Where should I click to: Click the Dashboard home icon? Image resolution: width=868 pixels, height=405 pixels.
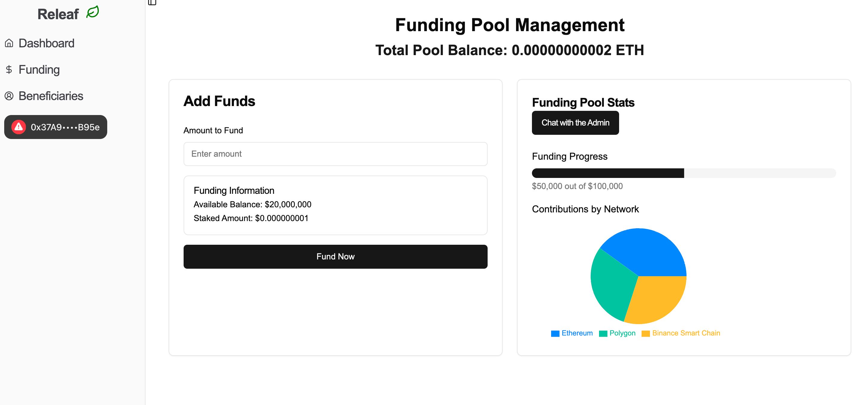(x=9, y=43)
